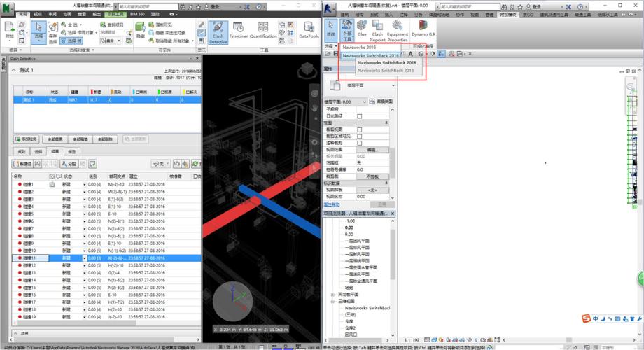This screenshot has height=350, width=644.
Task: Open the 选择和搜索 panel dropdown in Navisworks ribbon
Action: 82,50
